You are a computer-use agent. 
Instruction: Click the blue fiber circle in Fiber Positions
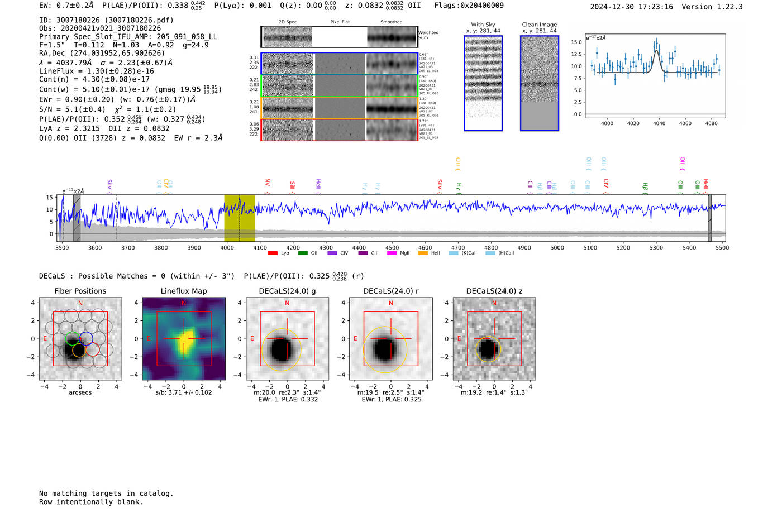pos(85,338)
